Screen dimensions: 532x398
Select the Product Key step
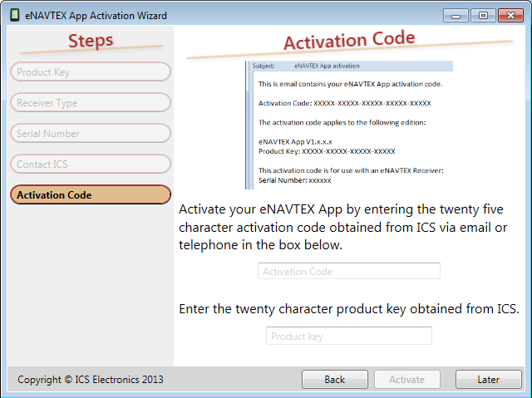[x=91, y=71]
